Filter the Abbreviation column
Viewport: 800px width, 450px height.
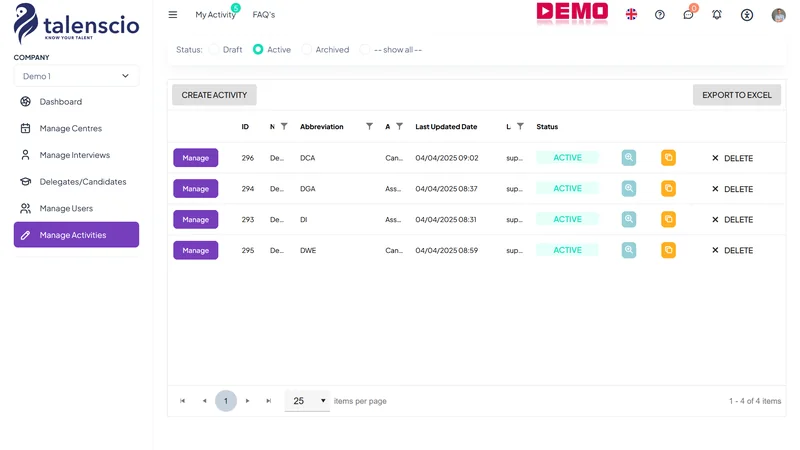tap(369, 127)
